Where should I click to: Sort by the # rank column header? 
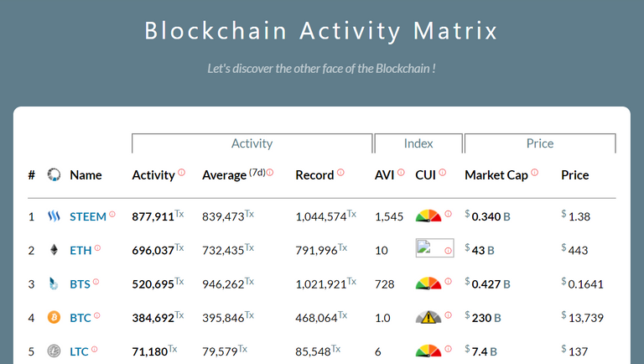(x=32, y=175)
